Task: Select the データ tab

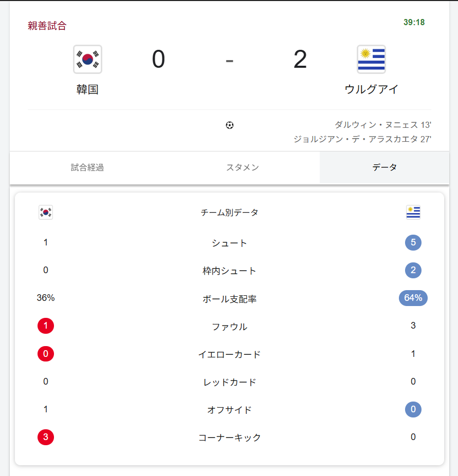Action: [384, 167]
